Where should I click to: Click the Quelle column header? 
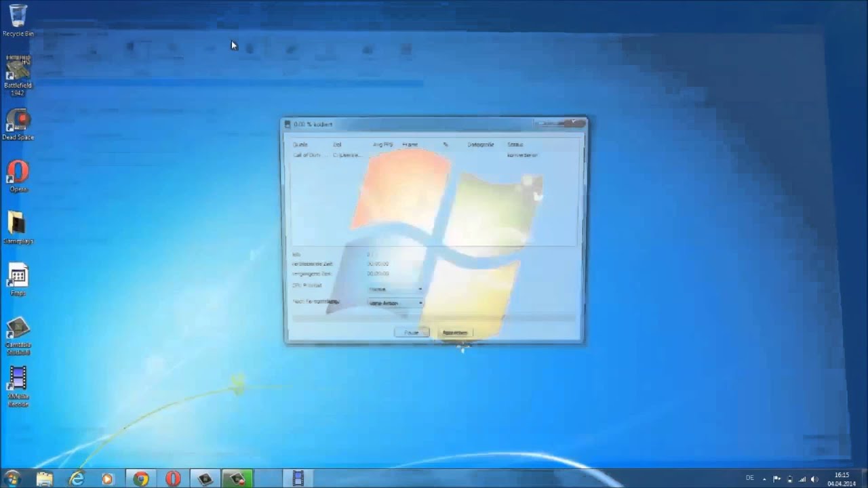point(300,144)
